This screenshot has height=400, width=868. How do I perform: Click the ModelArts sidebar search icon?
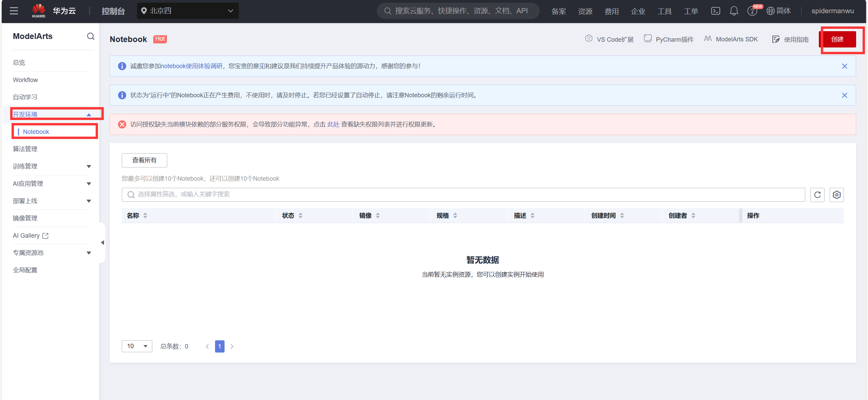click(x=91, y=36)
